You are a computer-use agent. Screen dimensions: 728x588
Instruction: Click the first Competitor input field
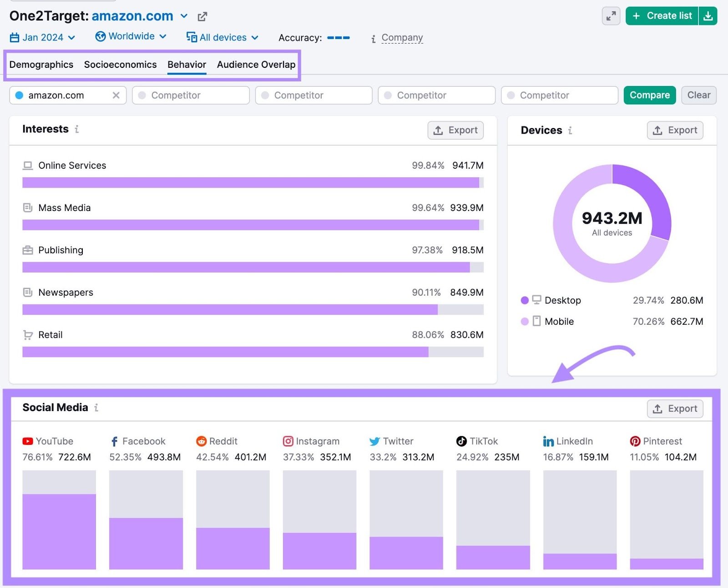tap(190, 95)
